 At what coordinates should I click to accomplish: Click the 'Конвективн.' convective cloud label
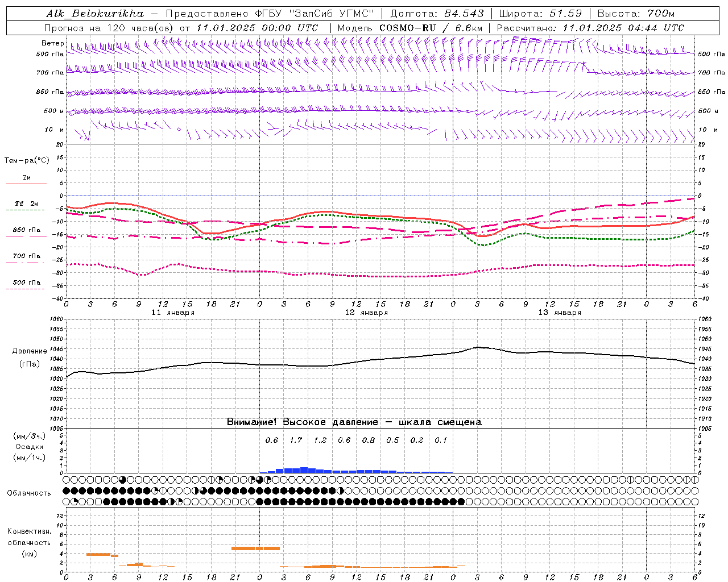click(x=29, y=531)
